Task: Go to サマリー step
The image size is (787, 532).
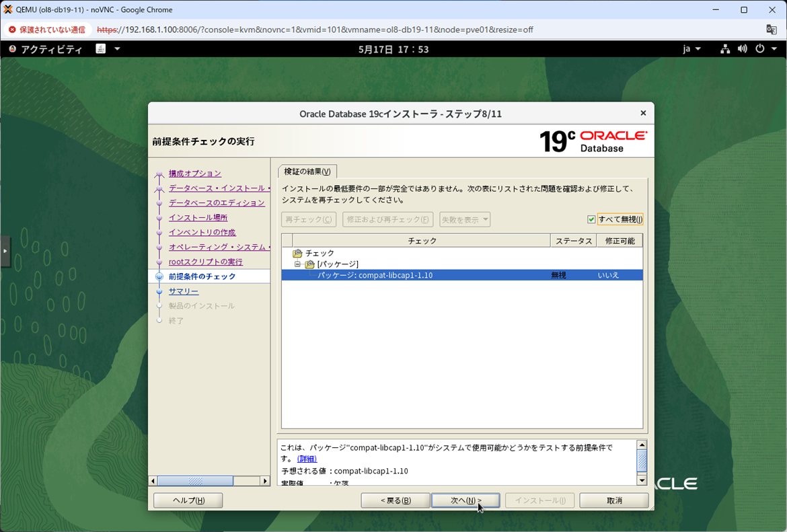Action: pyautogui.click(x=184, y=291)
